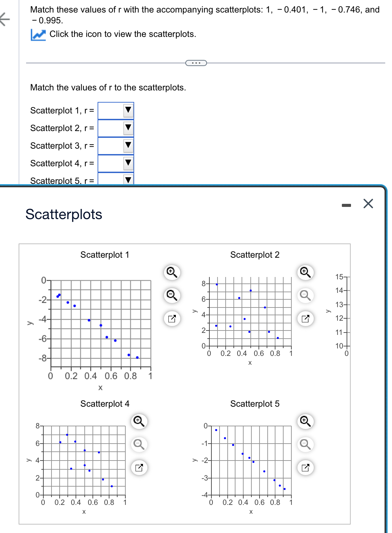
Task: Open the r dropdown for Scatterplot 1
Action: tap(128, 110)
